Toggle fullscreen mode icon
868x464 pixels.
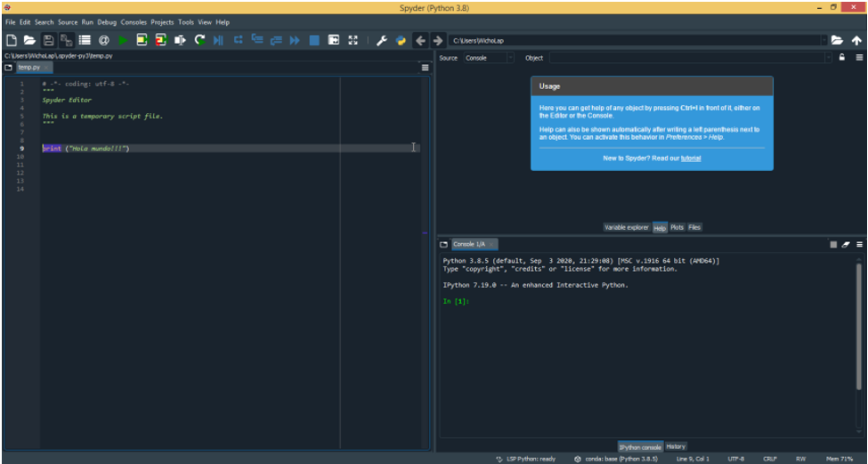(x=353, y=40)
